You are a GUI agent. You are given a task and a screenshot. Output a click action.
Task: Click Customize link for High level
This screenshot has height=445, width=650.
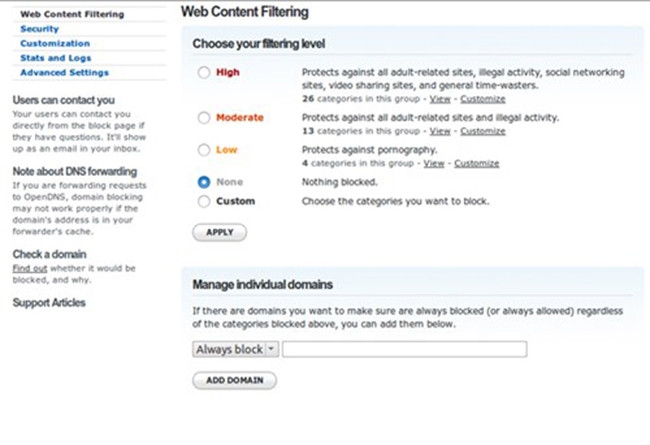tap(482, 99)
